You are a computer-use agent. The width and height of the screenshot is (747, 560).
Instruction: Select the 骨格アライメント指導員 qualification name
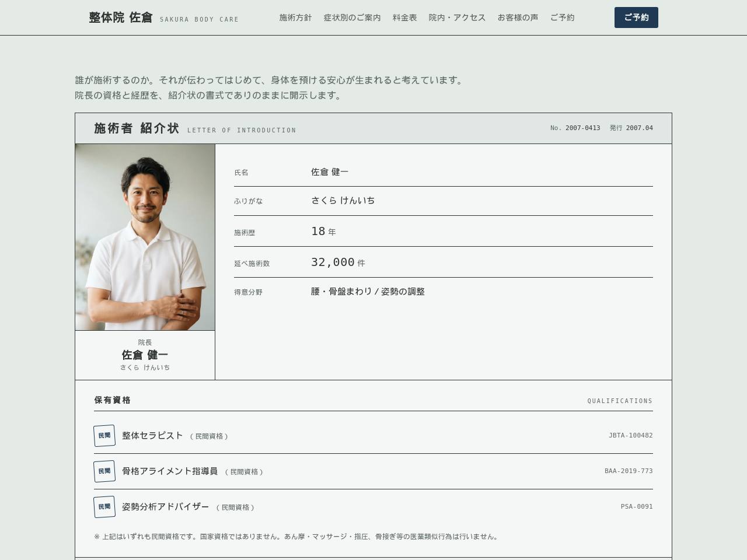point(170,471)
